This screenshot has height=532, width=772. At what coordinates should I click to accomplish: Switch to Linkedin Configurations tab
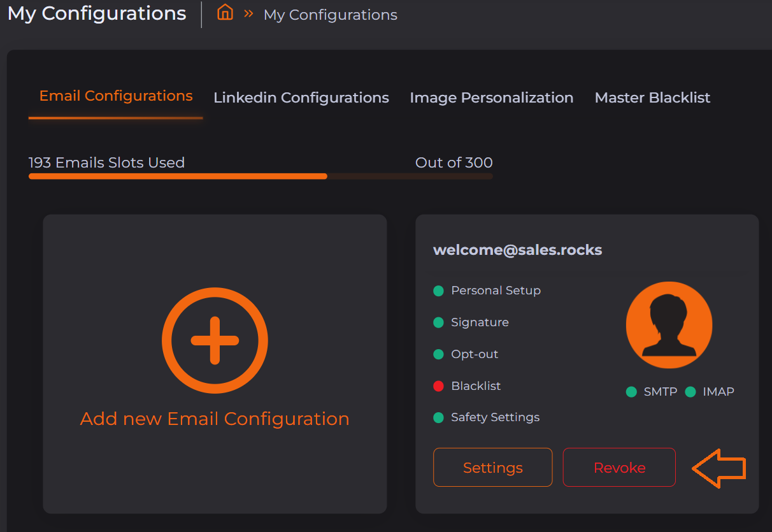pyautogui.click(x=301, y=97)
